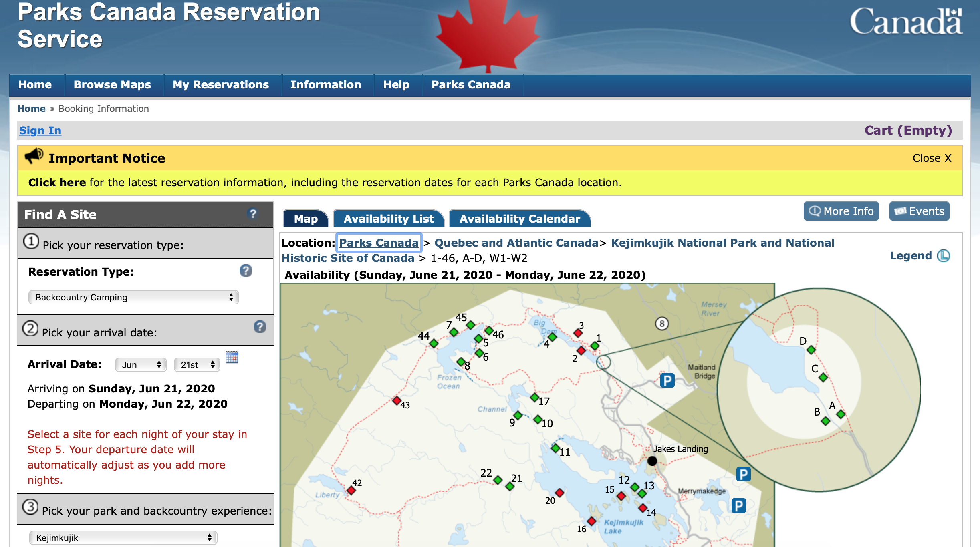Image resolution: width=980 pixels, height=547 pixels.
Task: Follow Parks Canada location breadcrumb link
Action: (379, 243)
